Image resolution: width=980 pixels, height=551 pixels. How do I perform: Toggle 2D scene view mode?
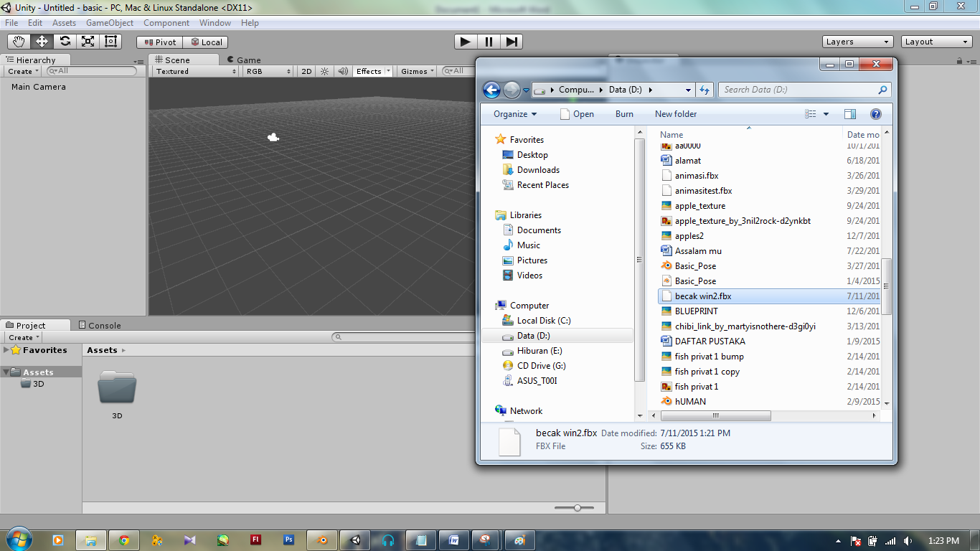306,71
